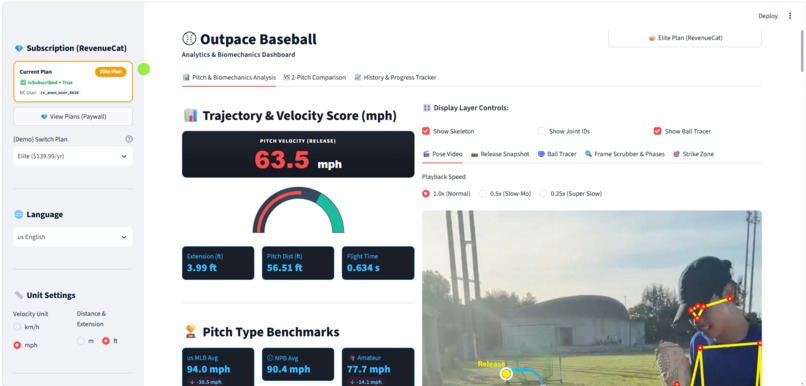This screenshot has height=386, width=806.
Task: Click the grid icon by Display Layer Controls
Action: [x=427, y=108]
